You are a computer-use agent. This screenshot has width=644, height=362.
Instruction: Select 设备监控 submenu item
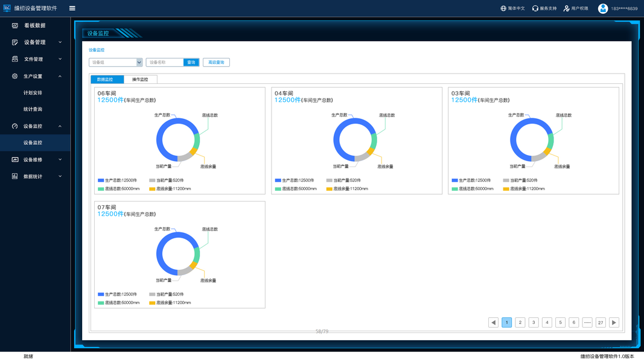[33, 143]
